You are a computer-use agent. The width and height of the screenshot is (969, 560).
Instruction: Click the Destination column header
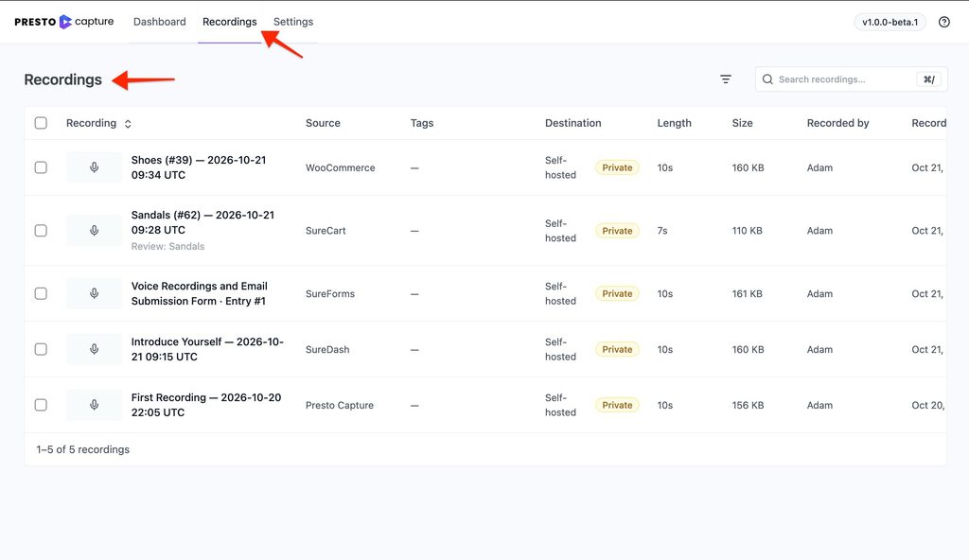tap(573, 123)
